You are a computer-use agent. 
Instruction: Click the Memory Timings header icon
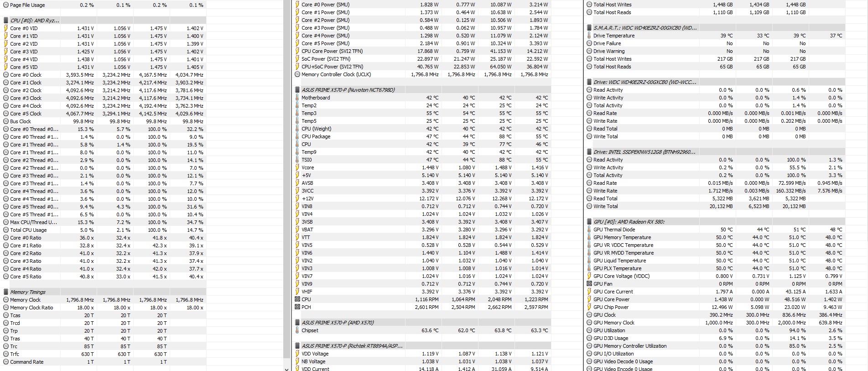pos(6,292)
